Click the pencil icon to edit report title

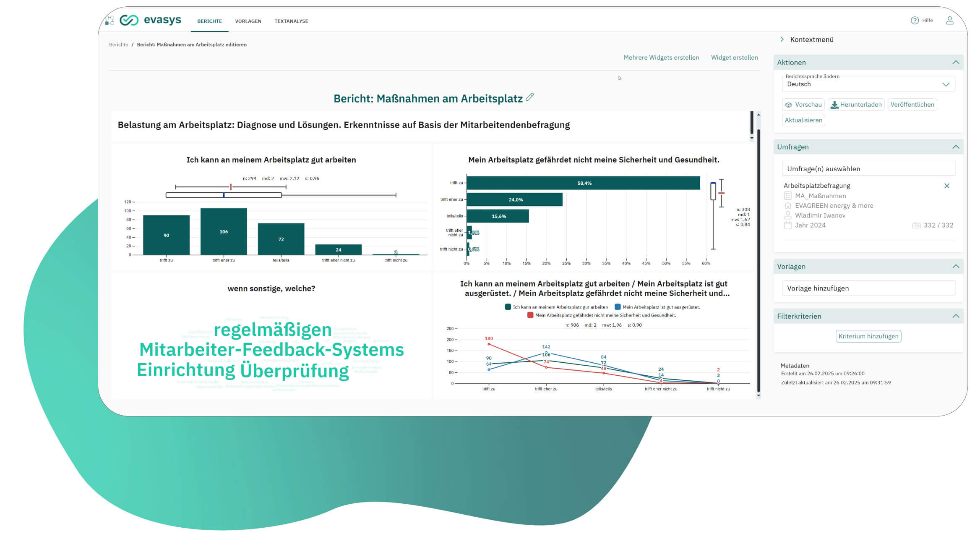coord(530,97)
